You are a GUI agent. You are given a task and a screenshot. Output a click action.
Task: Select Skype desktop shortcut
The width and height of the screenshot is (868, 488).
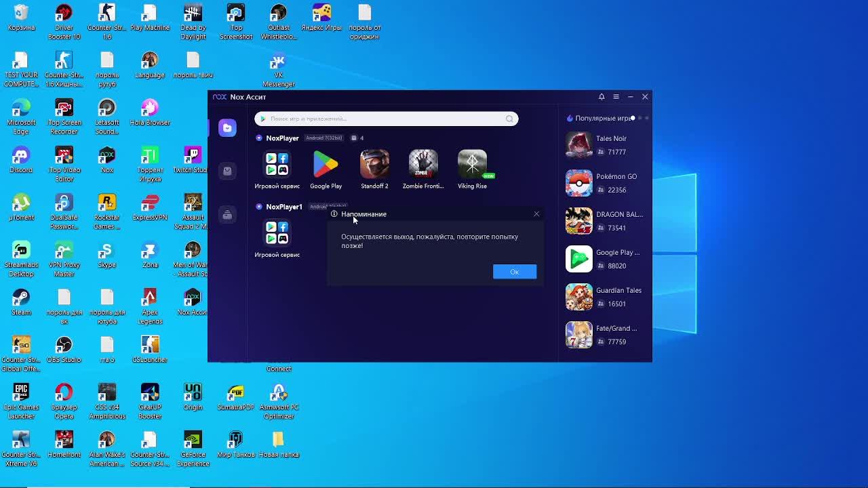coord(107,256)
